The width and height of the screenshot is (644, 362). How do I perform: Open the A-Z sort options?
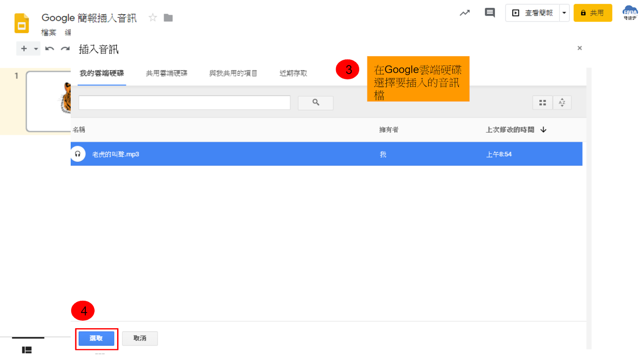click(x=562, y=103)
